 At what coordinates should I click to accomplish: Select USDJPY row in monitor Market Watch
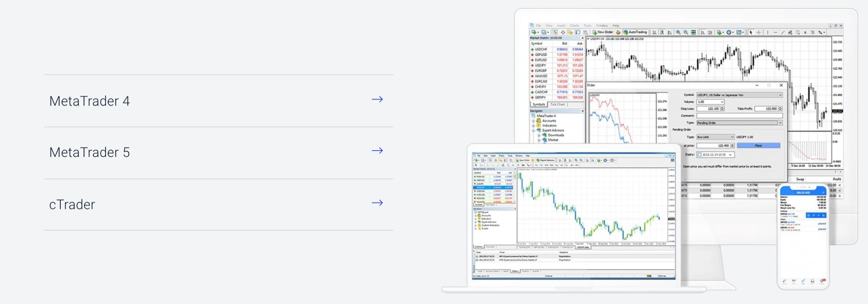[557, 65]
